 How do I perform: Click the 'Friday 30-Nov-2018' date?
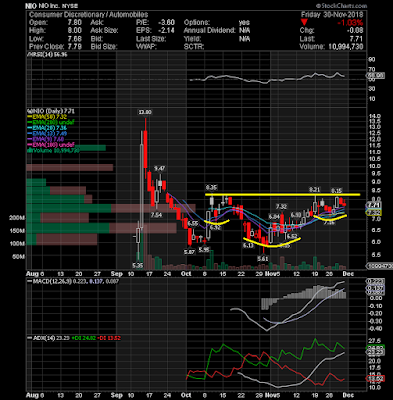click(x=332, y=15)
